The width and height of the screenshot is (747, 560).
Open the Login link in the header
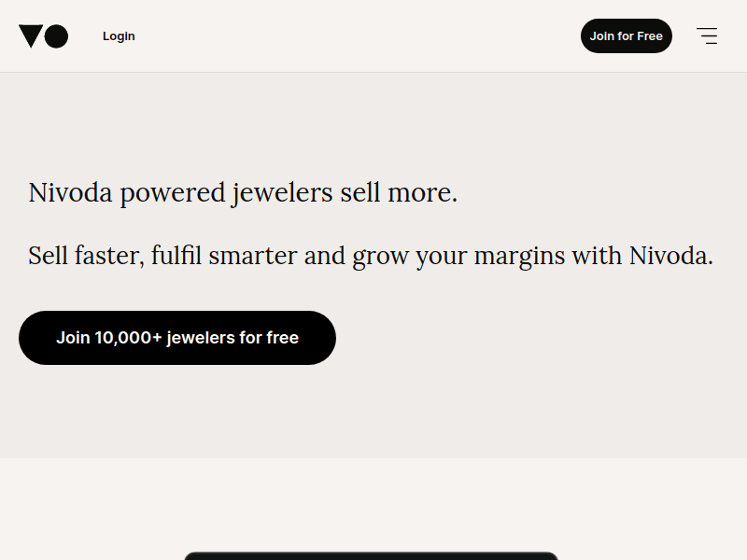click(119, 36)
